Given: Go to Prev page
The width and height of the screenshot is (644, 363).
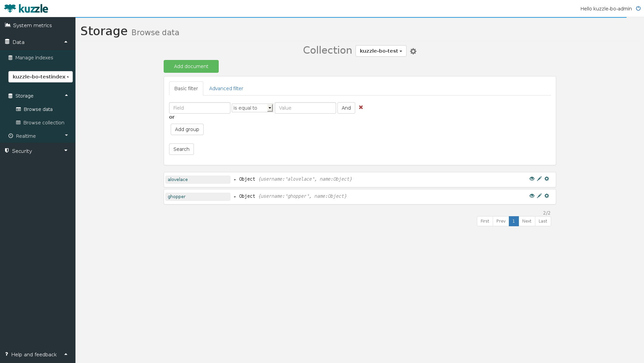Looking at the screenshot, I should point(501,221).
